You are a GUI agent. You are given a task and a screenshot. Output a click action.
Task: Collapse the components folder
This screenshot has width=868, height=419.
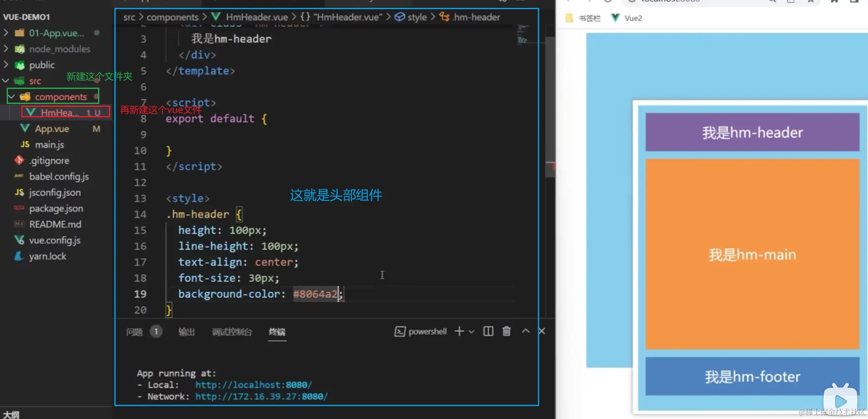click(x=12, y=97)
